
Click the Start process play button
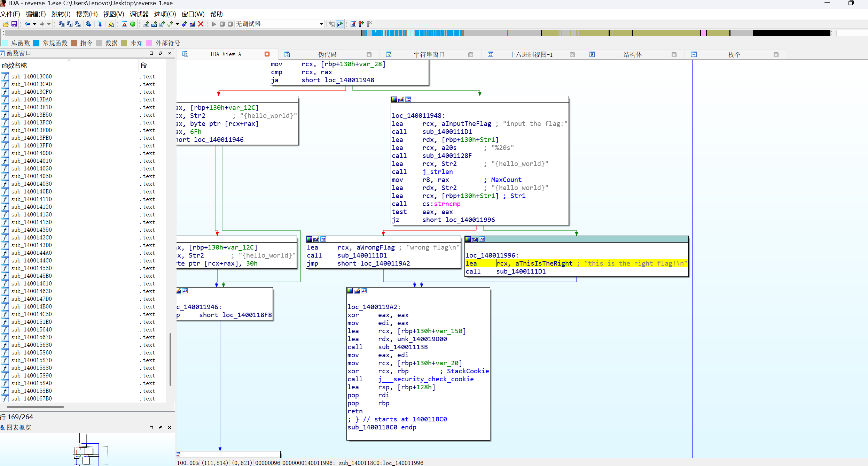point(214,24)
